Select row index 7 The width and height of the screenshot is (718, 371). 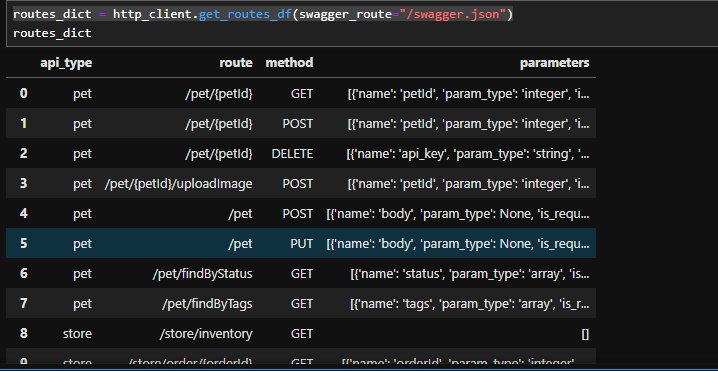pyautogui.click(x=23, y=303)
